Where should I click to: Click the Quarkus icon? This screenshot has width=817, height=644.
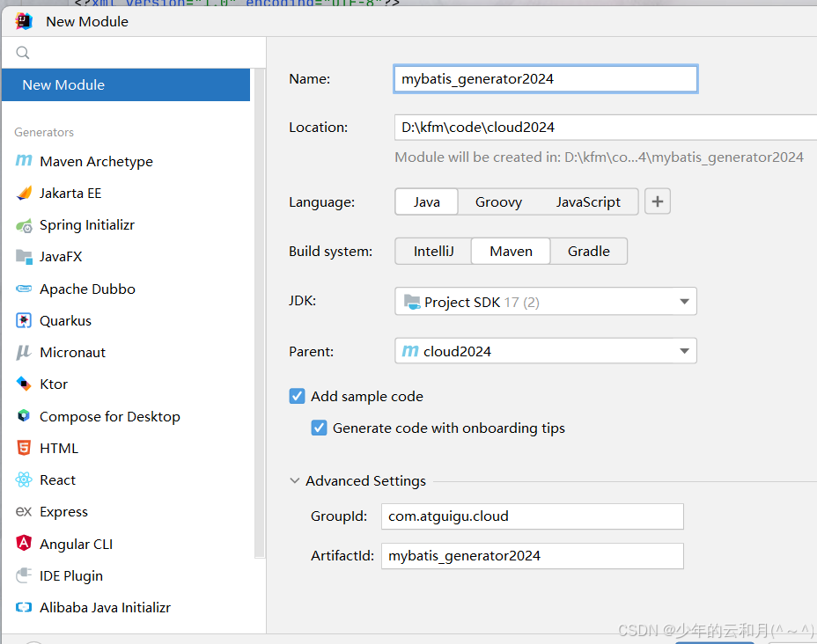24,320
